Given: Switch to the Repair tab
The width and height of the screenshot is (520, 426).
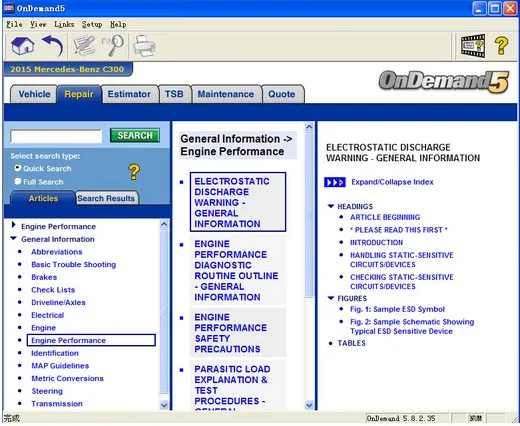Looking at the screenshot, I should (79, 94).
